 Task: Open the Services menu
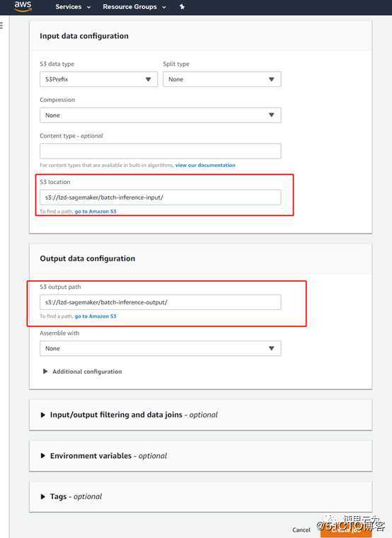(73, 7)
